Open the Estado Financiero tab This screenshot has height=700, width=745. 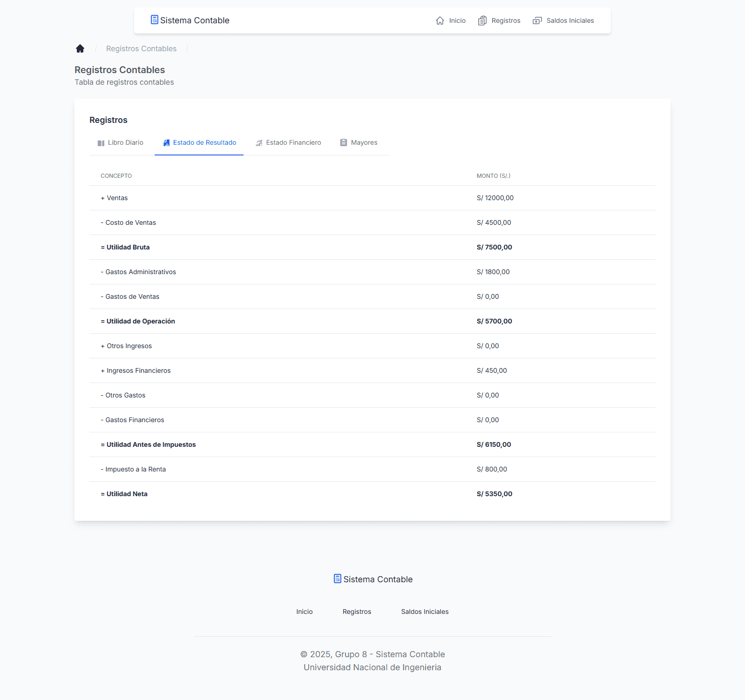click(x=288, y=143)
